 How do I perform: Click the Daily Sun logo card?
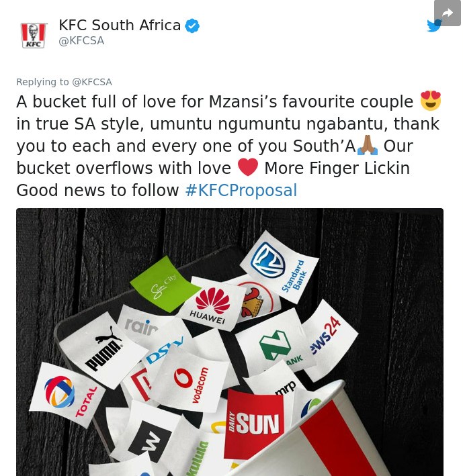click(254, 423)
